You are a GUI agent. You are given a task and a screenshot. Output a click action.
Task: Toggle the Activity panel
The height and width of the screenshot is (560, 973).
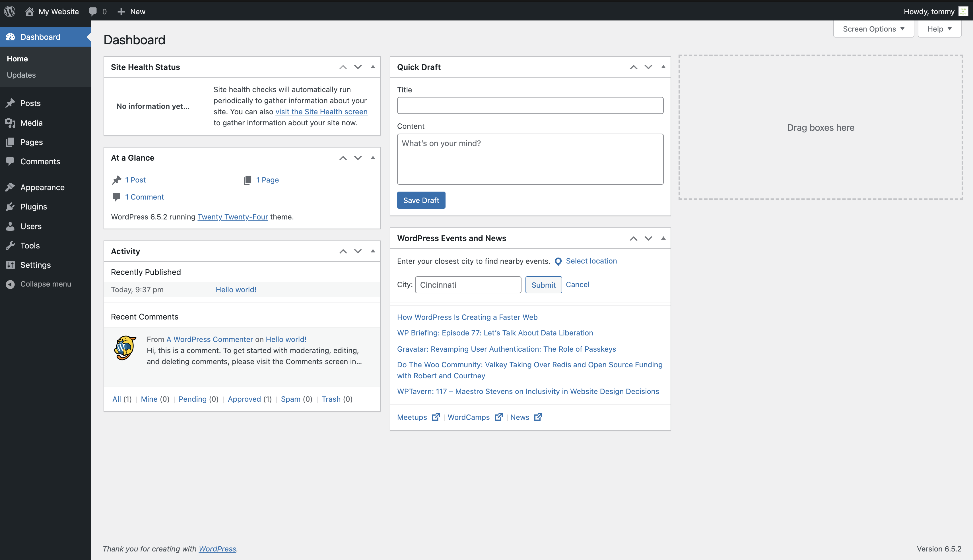pos(373,251)
